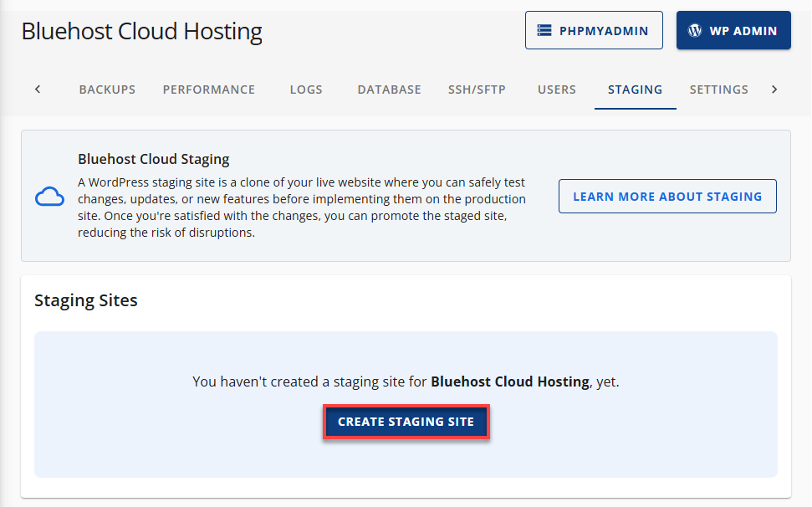Open PHPMYADMIN
The image size is (812, 507).
594,29
